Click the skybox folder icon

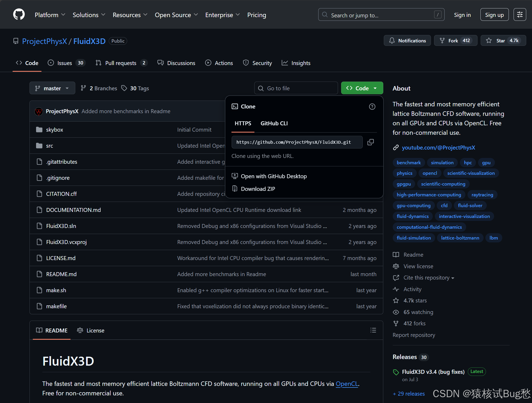click(39, 130)
